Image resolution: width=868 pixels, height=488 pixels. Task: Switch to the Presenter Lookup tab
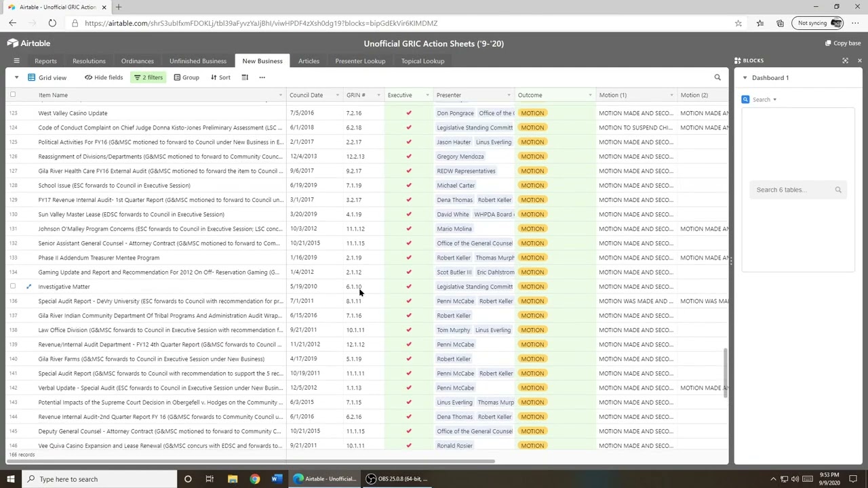pyautogui.click(x=360, y=61)
